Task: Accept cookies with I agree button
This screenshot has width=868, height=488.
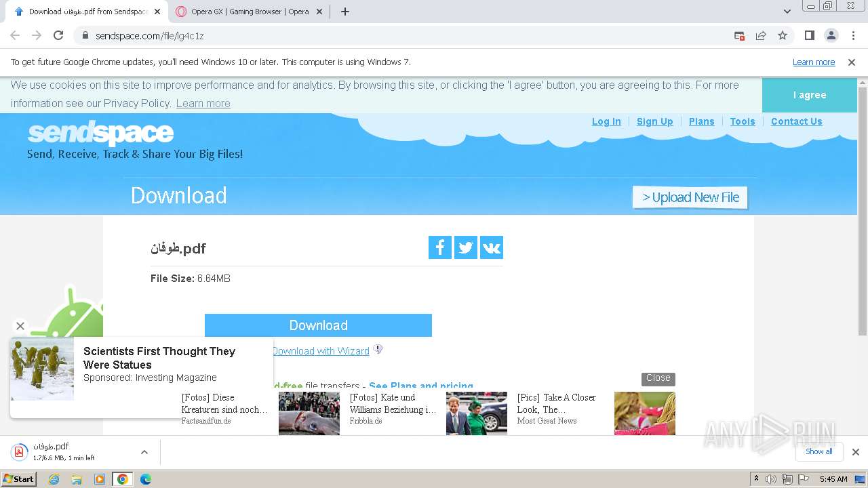Action: click(x=810, y=95)
